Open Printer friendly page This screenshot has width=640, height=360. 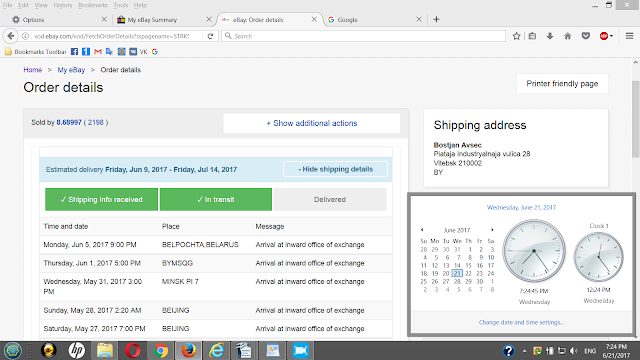pyautogui.click(x=562, y=84)
